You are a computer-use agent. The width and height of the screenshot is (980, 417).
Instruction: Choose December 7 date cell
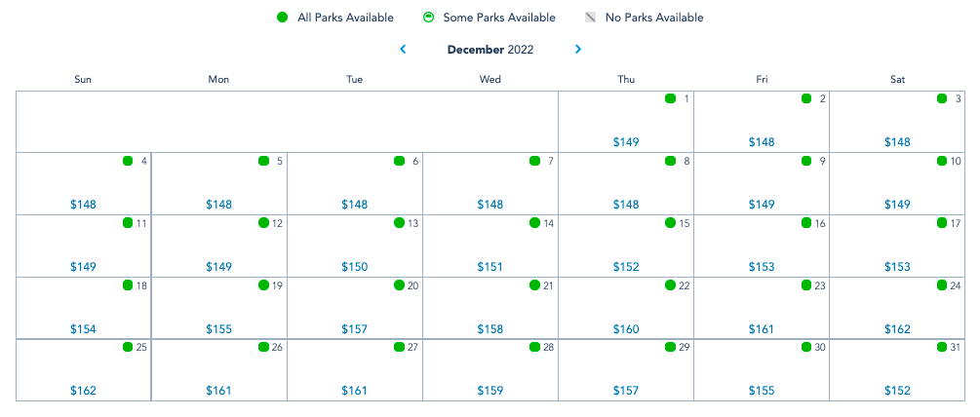coord(490,182)
